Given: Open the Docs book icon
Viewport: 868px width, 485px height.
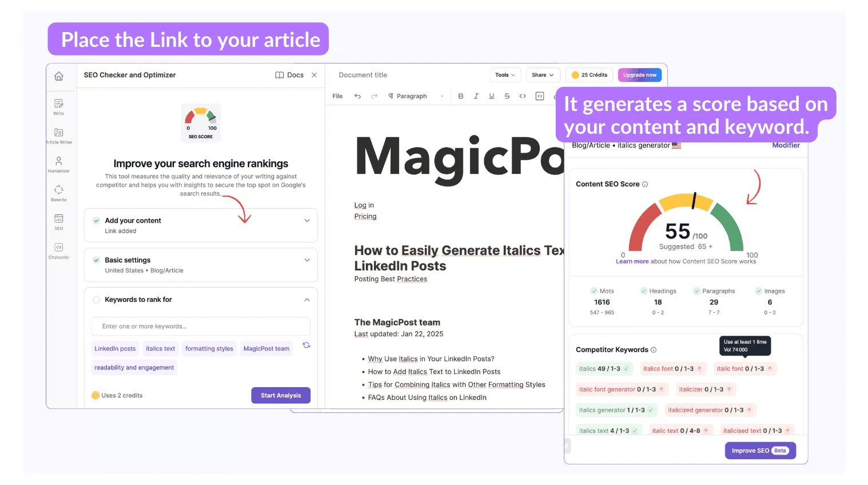Looking at the screenshot, I should [x=280, y=75].
